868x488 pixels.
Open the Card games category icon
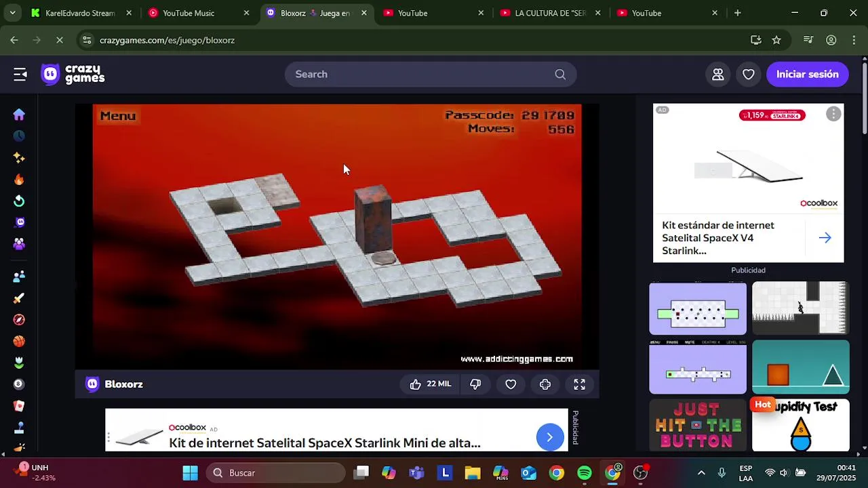pos(19,406)
